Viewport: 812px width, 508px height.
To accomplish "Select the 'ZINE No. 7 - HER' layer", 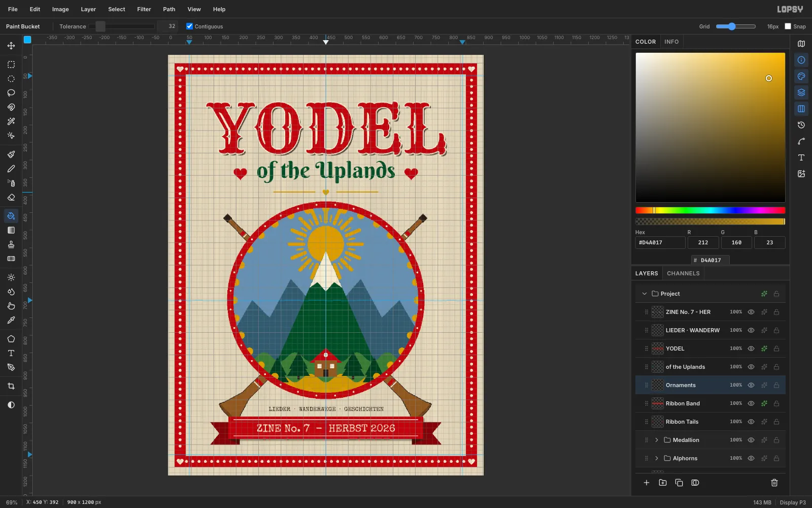I will point(710,312).
